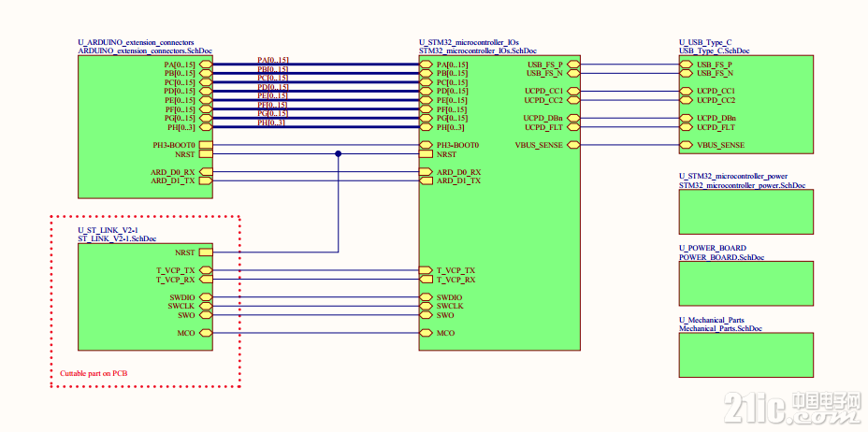Select USB_FS_P port in the USB_Type_C sheet
The width and height of the screenshot is (868, 432).
click(x=686, y=65)
